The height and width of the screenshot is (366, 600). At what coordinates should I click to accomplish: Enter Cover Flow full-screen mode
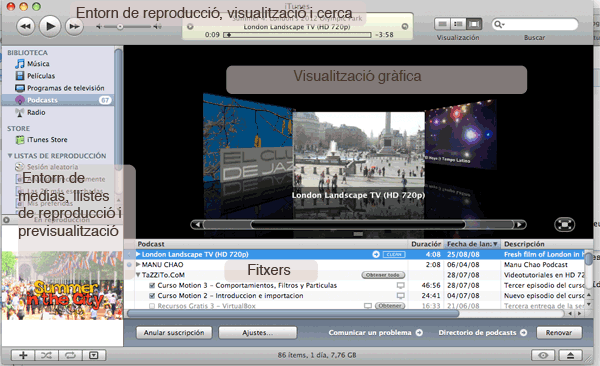[564, 224]
